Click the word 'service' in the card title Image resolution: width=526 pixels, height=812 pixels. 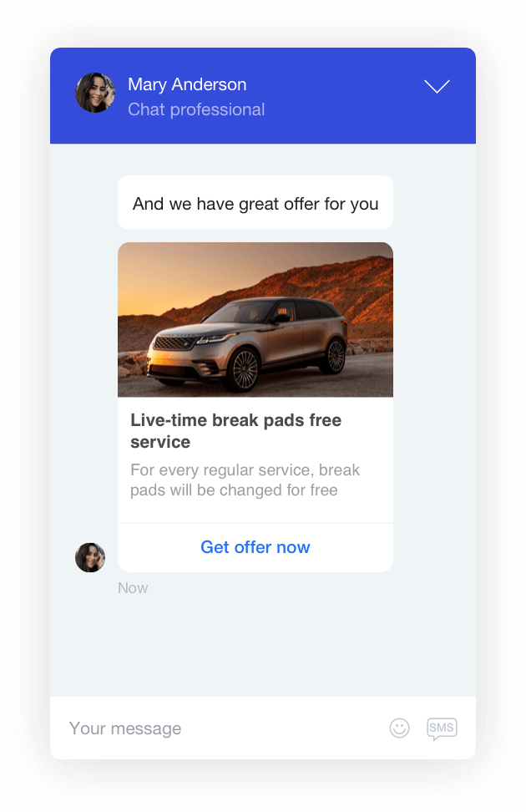coord(160,442)
